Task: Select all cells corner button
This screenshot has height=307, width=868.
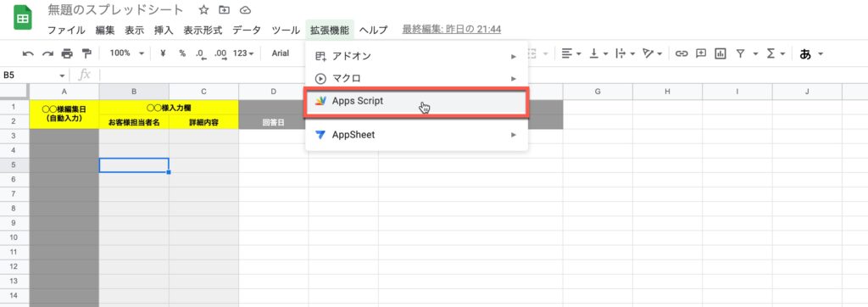Action: [14, 92]
